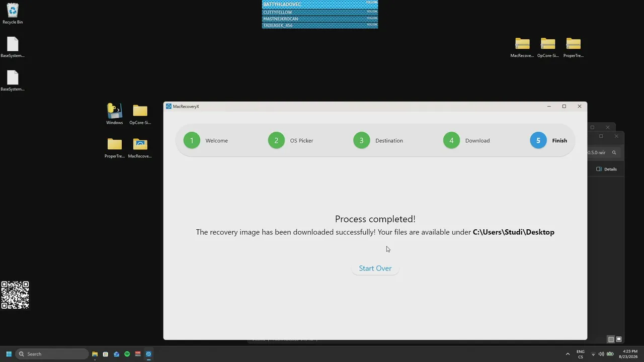Open File Explorer from the taskbar
This screenshot has width=644, height=362.
click(95, 354)
